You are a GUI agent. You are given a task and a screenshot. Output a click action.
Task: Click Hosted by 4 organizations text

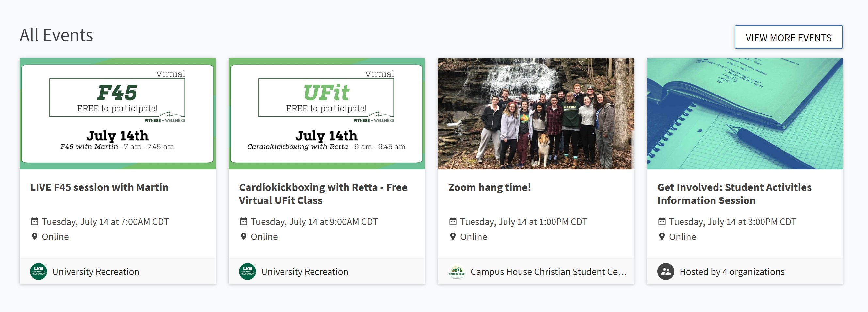tap(732, 272)
